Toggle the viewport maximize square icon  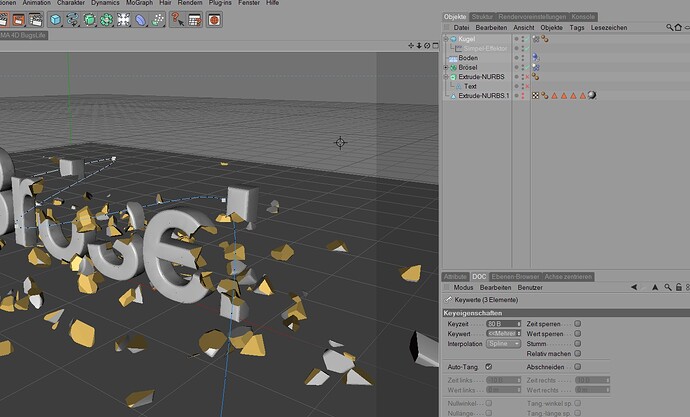click(435, 45)
